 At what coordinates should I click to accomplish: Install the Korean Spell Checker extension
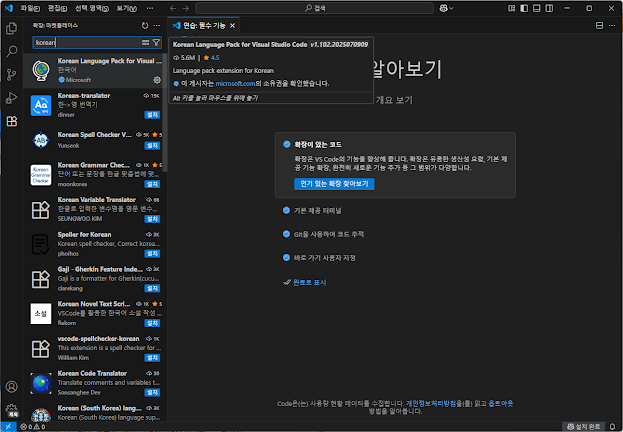152,145
